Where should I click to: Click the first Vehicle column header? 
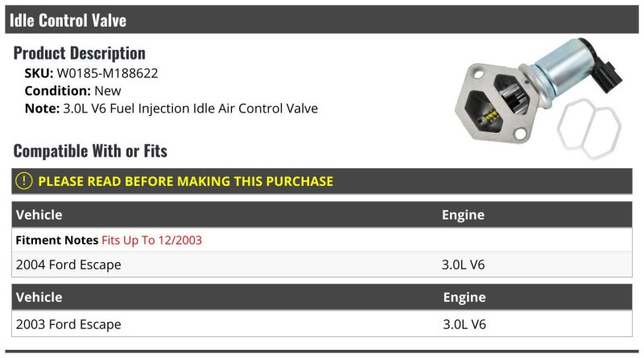pyautogui.click(x=39, y=215)
